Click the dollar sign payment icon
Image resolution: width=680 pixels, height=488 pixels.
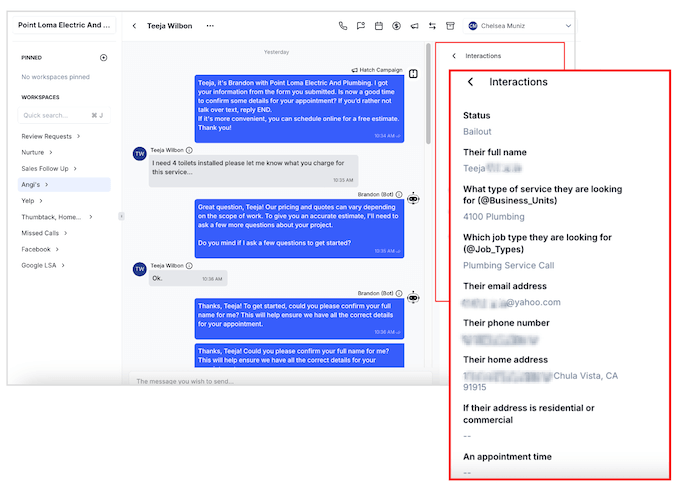coord(397,26)
